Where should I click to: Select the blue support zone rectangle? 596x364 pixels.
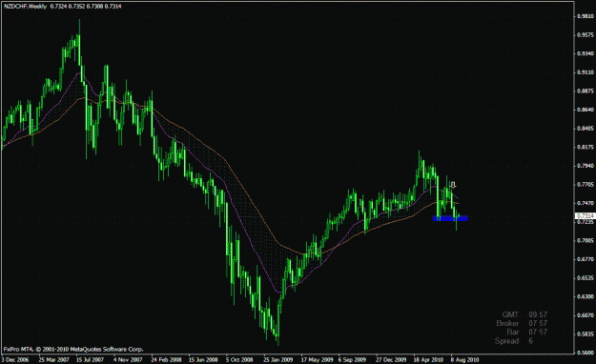tap(450, 218)
